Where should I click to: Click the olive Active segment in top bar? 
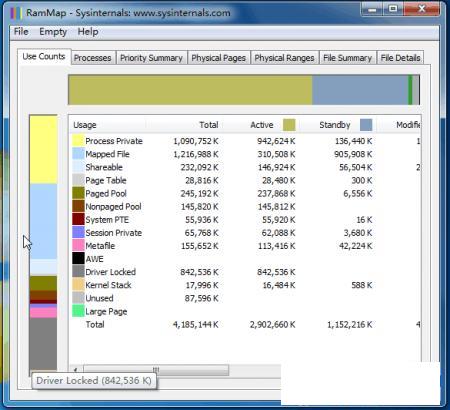click(x=190, y=90)
